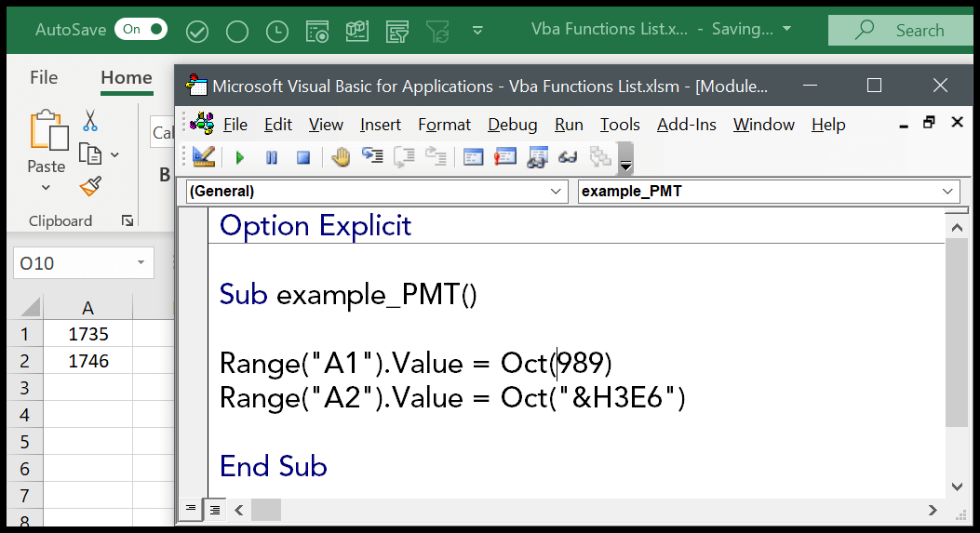Run the macro with the green play icon
The height and width of the screenshot is (533, 980).
point(240,157)
